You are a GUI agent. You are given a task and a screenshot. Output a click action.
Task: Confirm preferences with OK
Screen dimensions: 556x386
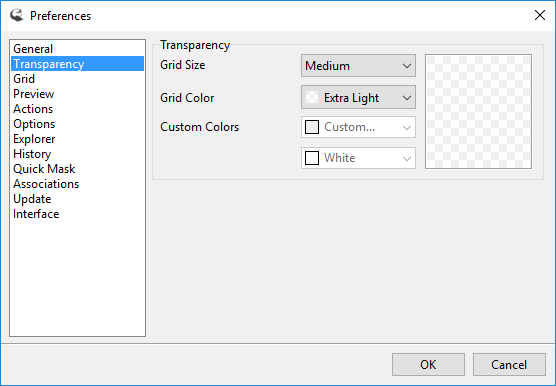428,364
